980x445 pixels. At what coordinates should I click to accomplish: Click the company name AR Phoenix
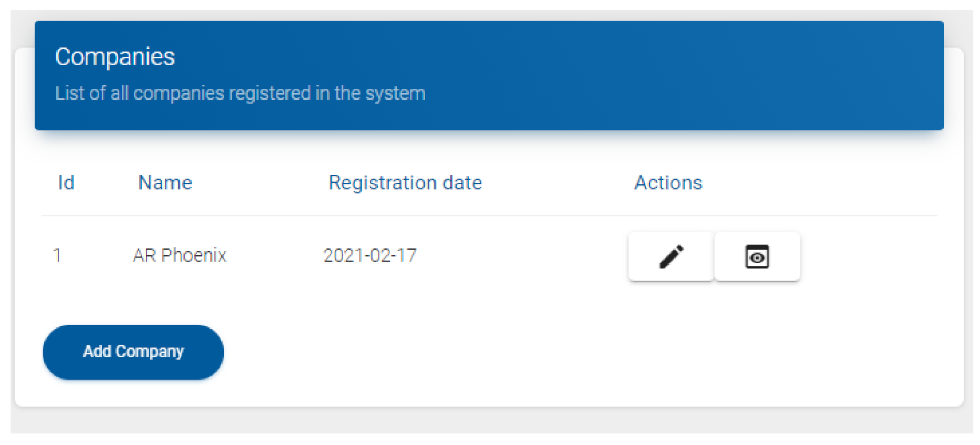(x=180, y=255)
